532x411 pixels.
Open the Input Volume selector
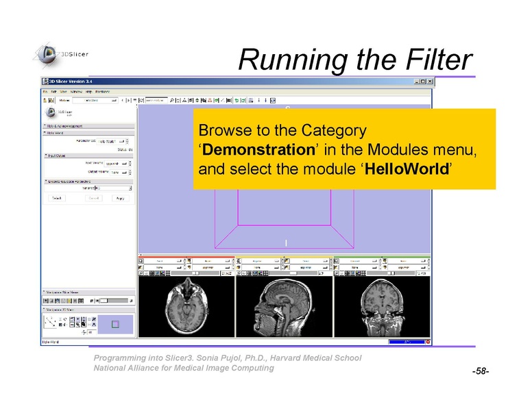click(116, 164)
